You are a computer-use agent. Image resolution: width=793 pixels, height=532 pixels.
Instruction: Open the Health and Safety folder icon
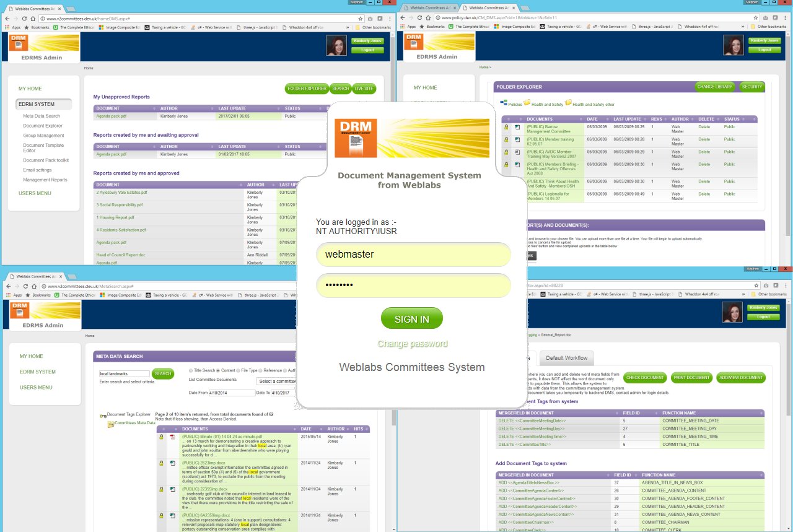pyautogui.click(x=528, y=102)
